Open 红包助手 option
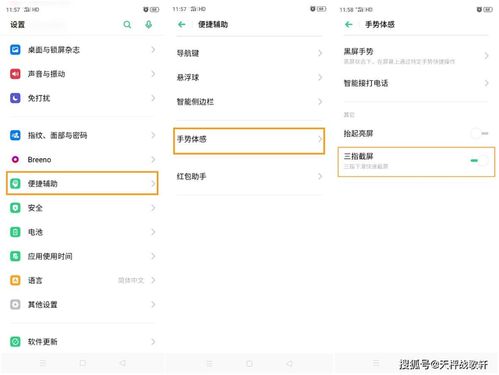 [249, 176]
